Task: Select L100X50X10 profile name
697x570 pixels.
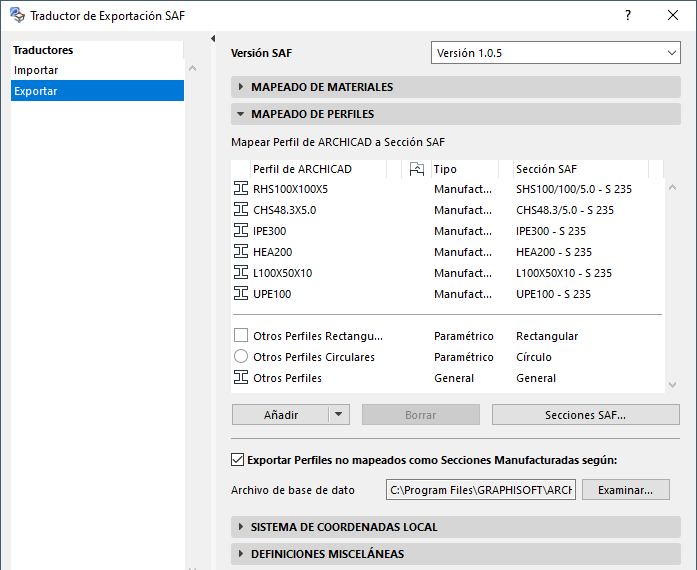Action: (x=283, y=273)
